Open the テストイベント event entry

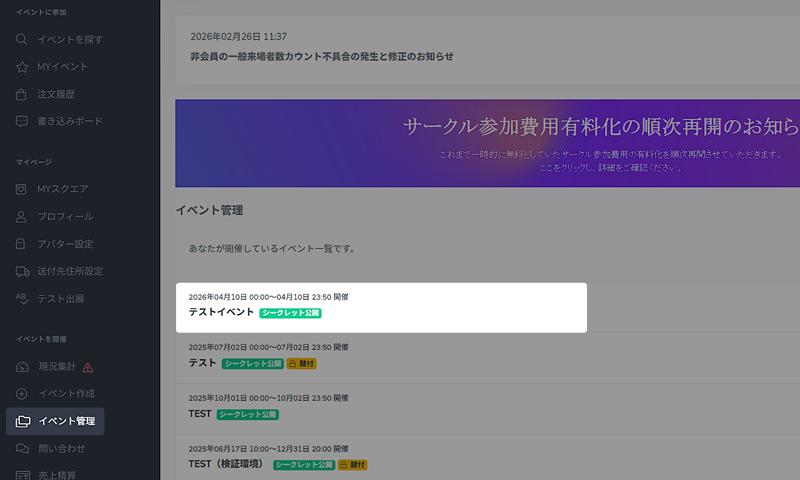tap(221, 312)
